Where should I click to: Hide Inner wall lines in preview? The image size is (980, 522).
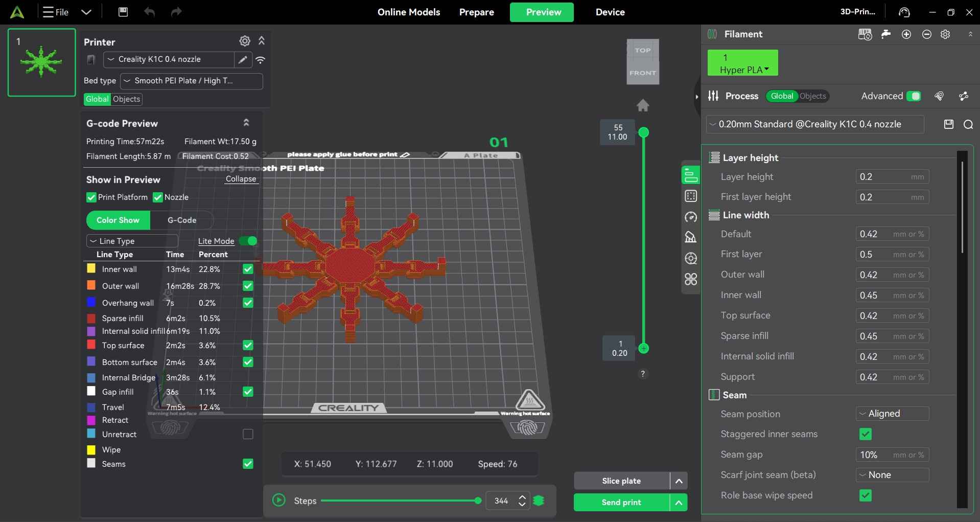point(248,269)
